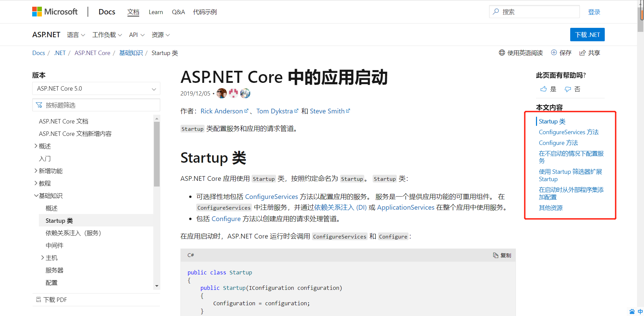Click the copy code icon
Screen dimensions: 644x316
pyautogui.click(x=496, y=255)
